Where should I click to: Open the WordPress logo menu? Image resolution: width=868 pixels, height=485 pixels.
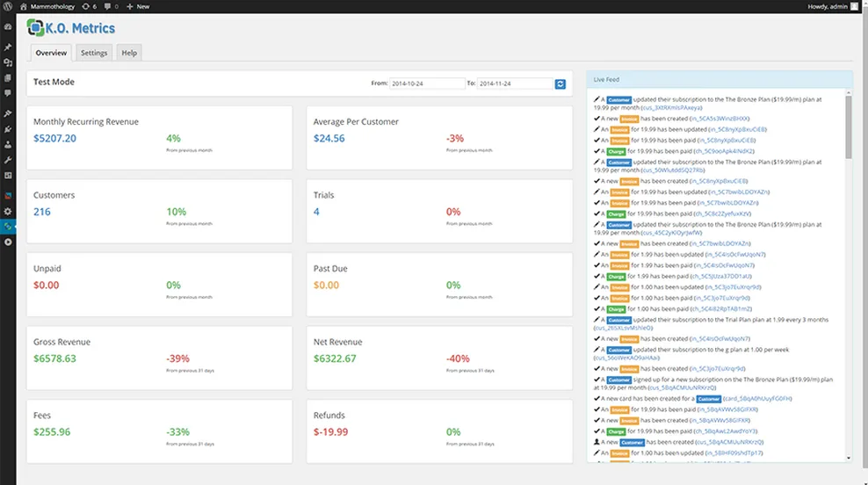pyautogui.click(x=8, y=7)
